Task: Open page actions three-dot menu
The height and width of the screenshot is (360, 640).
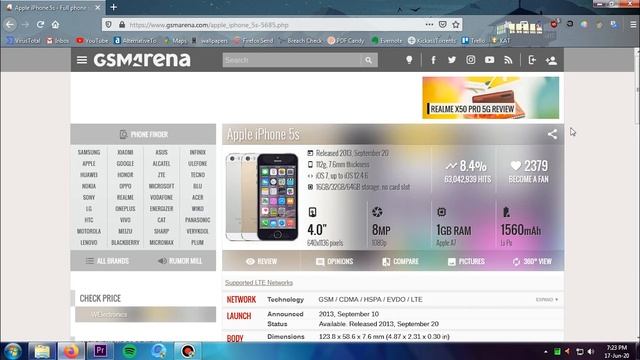Action: pos(429,25)
